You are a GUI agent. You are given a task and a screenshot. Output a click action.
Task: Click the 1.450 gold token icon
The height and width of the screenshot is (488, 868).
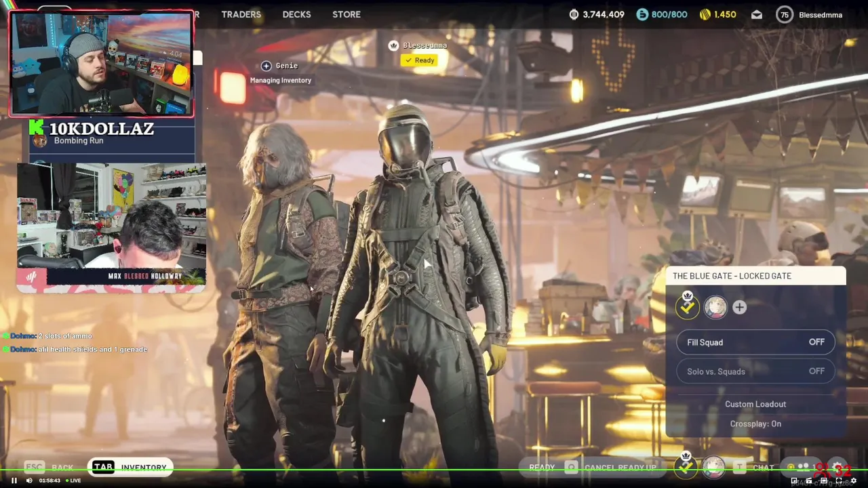(705, 14)
